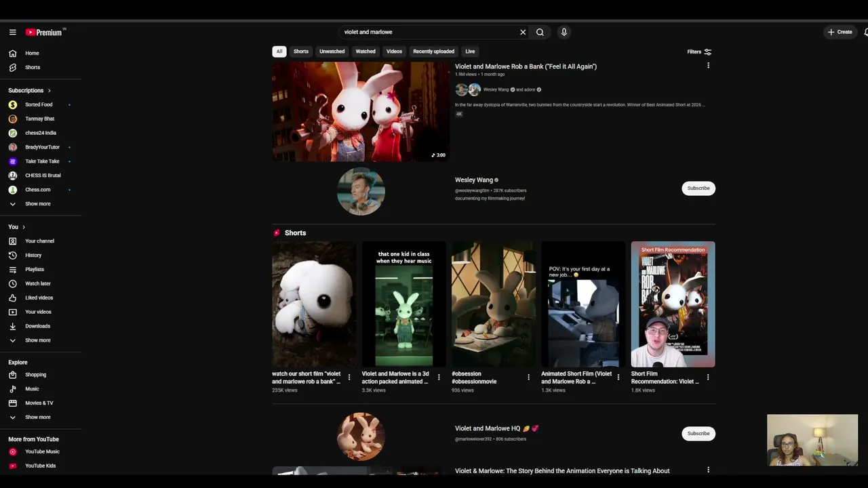Play the Rob a Bank video thumbnail
This screenshot has width=868, height=488.
pyautogui.click(x=361, y=112)
